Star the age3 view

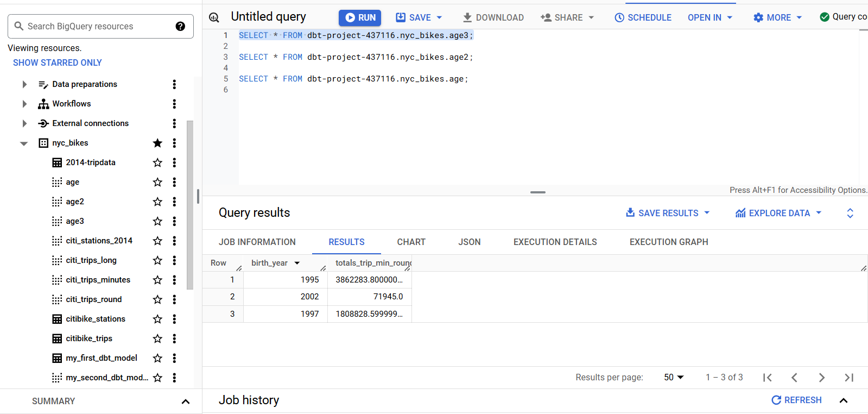pyautogui.click(x=157, y=221)
